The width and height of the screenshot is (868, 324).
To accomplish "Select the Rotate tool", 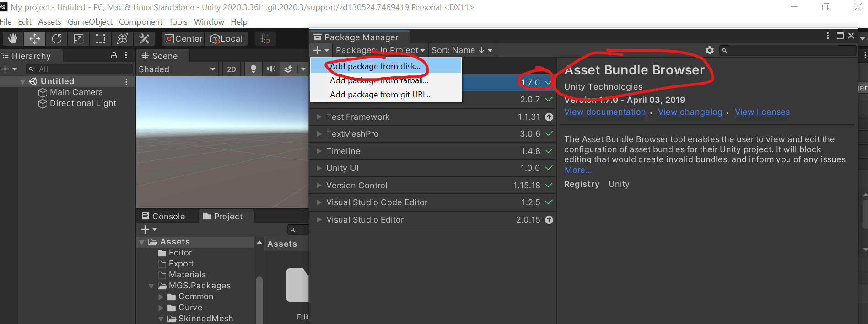I will [x=57, y=39].
